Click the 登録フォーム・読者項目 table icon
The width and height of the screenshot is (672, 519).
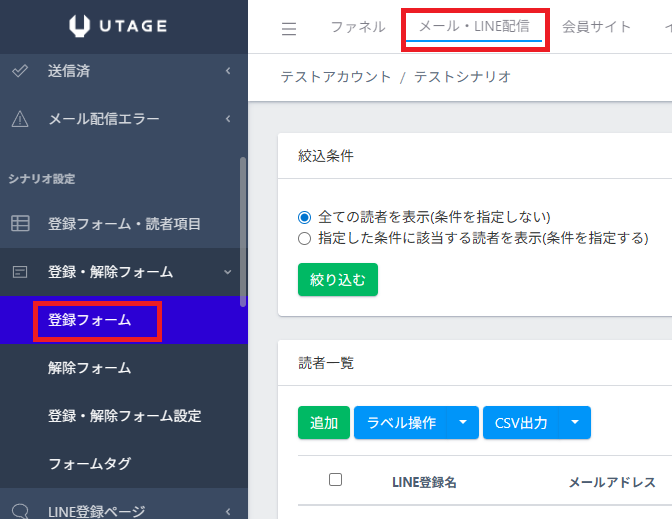pyautogui.click(x=19, y=224)
